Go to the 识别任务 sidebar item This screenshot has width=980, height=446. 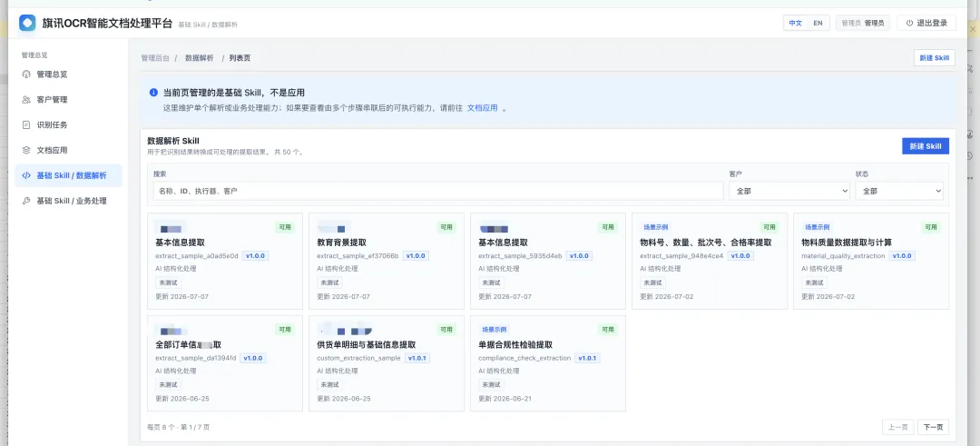[68, 125]
